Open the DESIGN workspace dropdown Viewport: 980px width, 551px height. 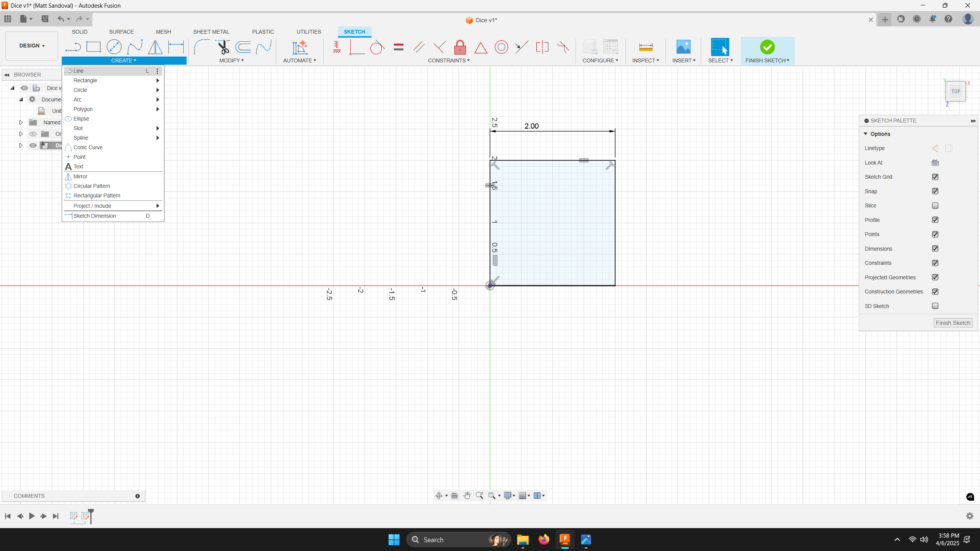tap(32, 46)
